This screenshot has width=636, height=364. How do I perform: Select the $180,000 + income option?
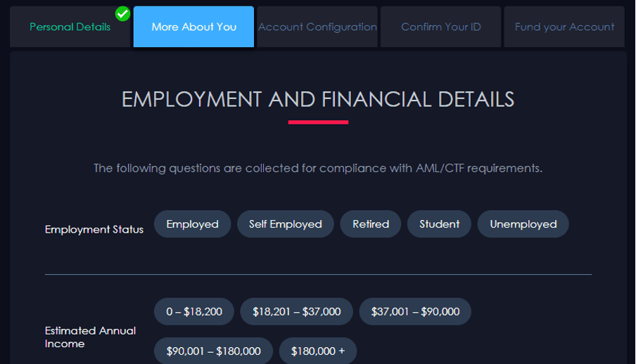point(318,351)
